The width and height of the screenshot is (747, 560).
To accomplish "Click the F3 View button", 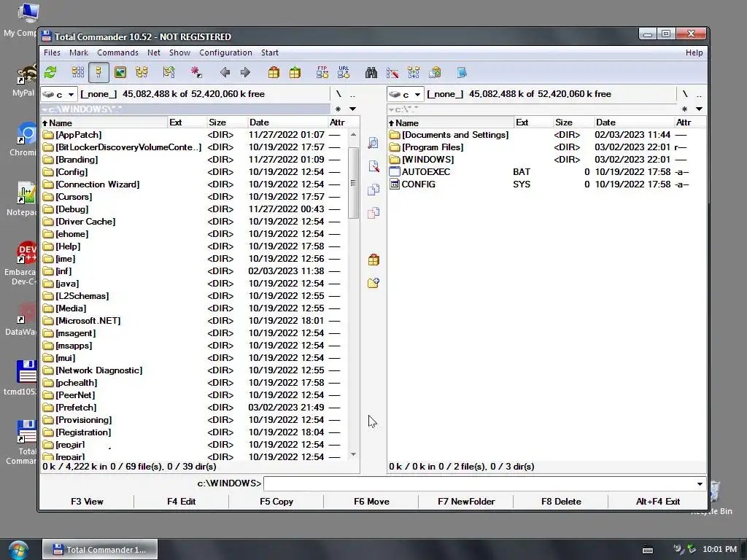I will [87, 502].
